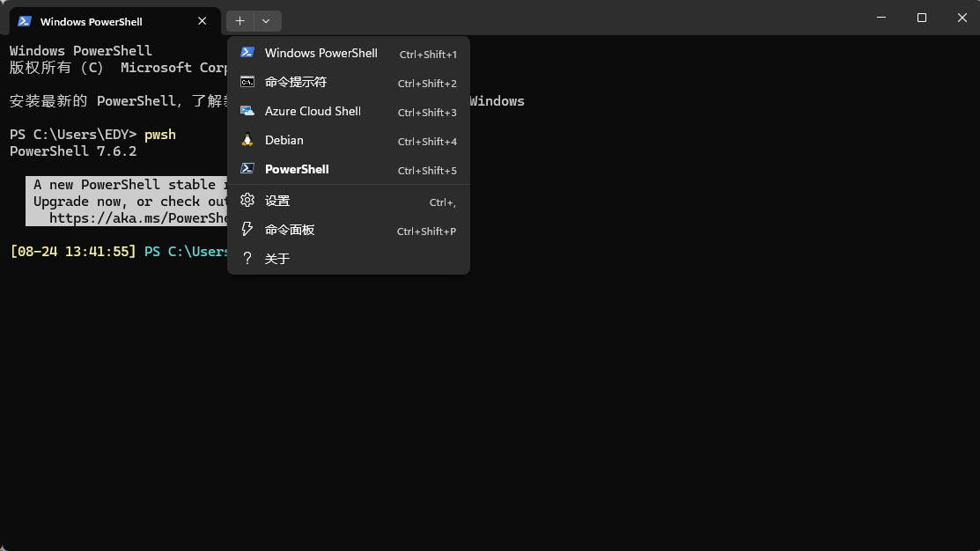Screen dimensions: 980x551
Task: Minimize the terminal window
Action: (881, 18)
